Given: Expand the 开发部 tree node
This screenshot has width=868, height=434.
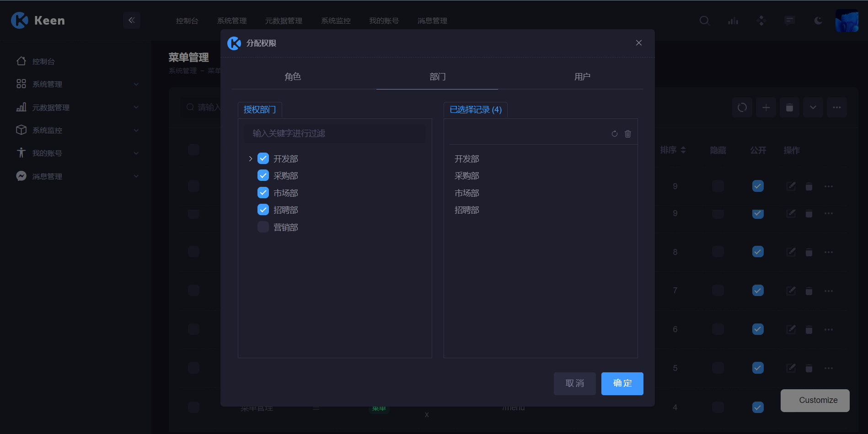Looking at the screenshot, I should pyautogui.click(x=251, y=159).
